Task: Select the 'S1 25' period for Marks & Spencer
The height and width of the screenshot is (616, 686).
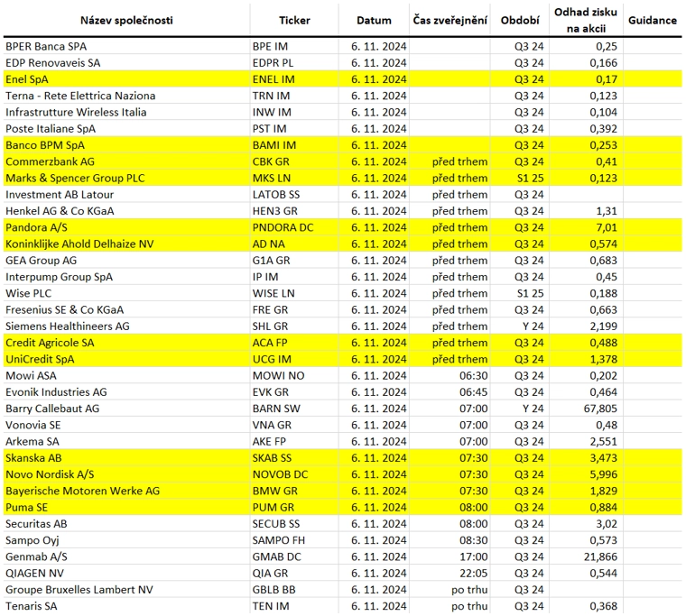Action: coord(530,179)
